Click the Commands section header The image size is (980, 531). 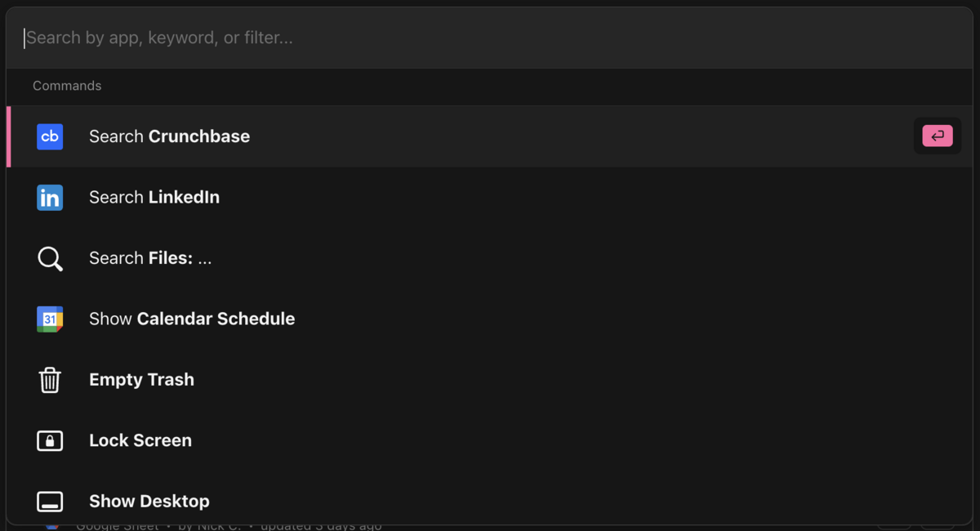[x=67, y=86]
